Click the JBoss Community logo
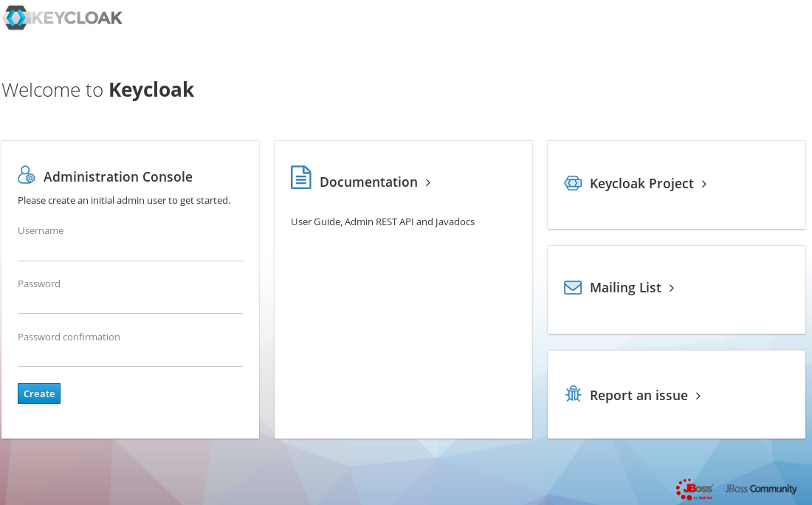This screenshot has width=812, height=505. click(761, 489)
